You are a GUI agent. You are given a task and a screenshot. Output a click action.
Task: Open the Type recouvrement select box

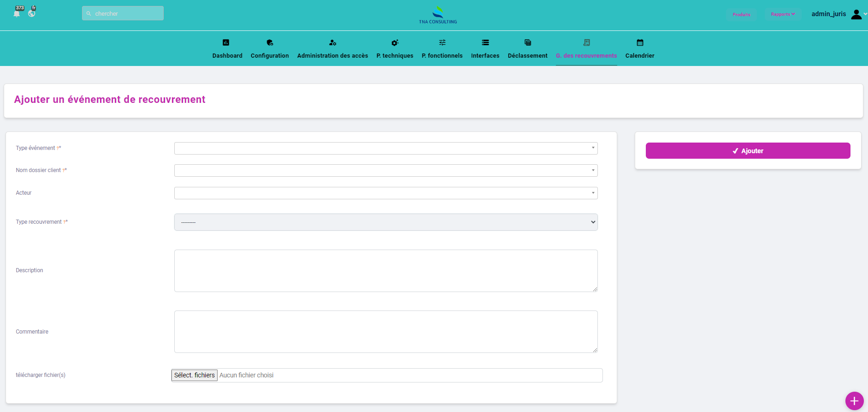pos(386,222)
